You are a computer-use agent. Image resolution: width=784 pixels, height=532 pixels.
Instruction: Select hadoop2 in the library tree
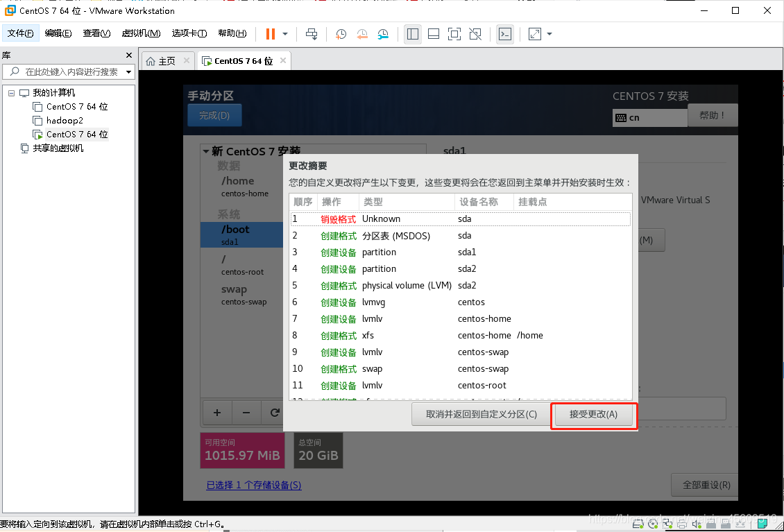pos(65,121)
